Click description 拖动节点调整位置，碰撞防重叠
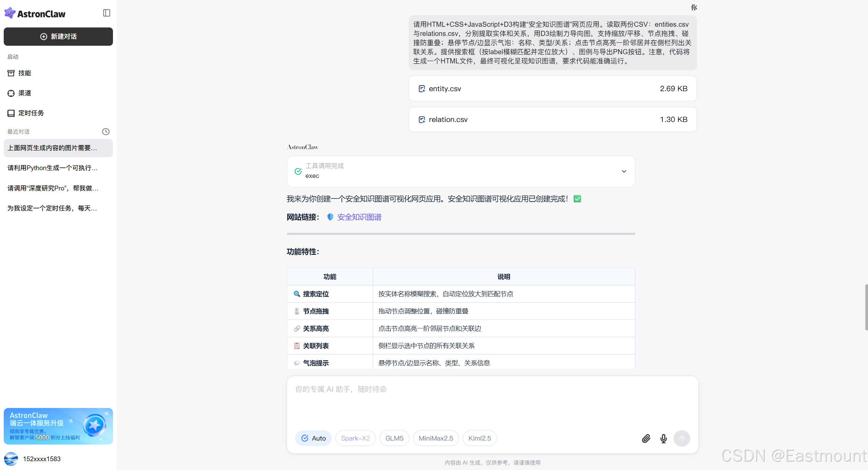 pyautogui.click(x=423, y=311)
